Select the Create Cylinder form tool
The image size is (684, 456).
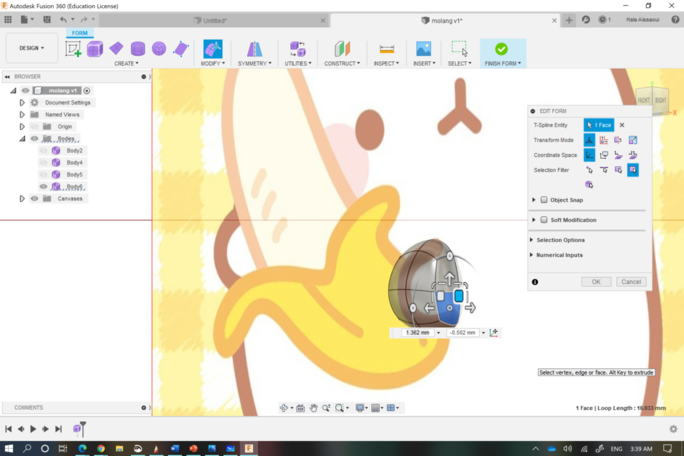(x=138, y=48)
